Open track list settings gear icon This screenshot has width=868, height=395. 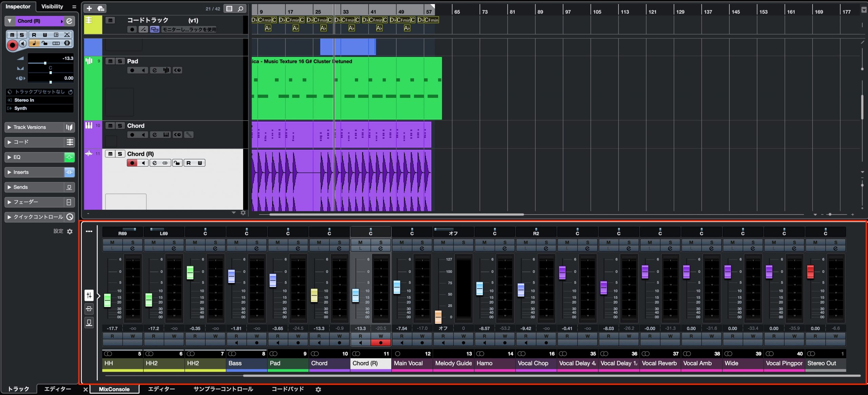(243, 213)
